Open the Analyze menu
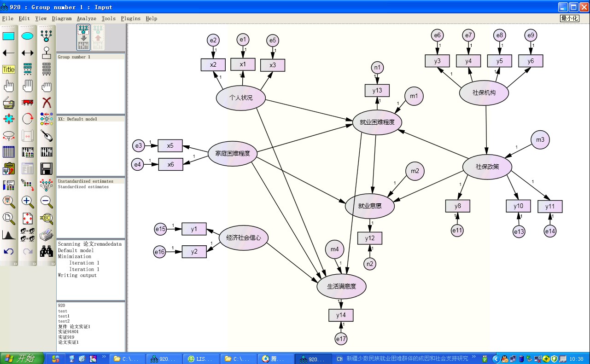This screenshot has width=590, height=364. pos(87,18)
